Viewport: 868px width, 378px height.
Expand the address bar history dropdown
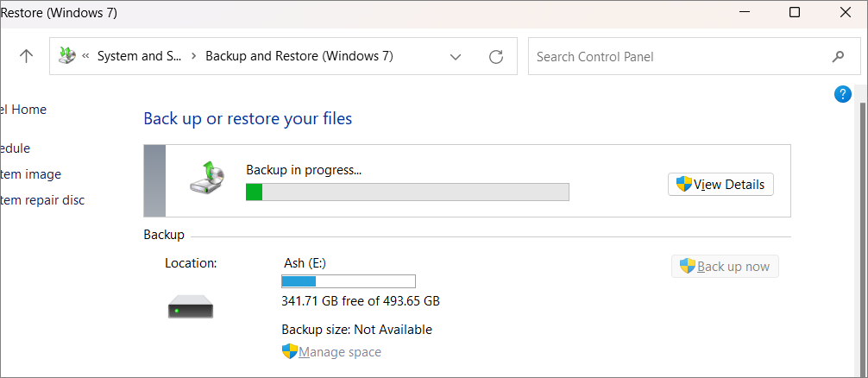[x=456, y=56]
